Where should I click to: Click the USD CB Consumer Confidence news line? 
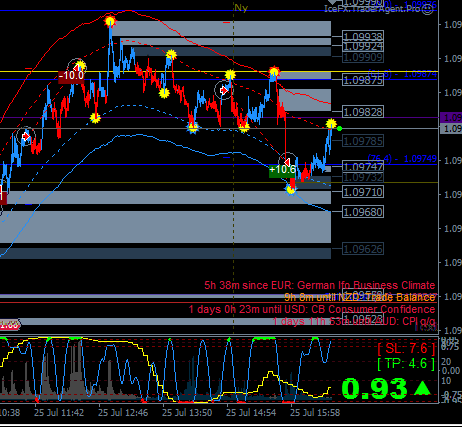tap(312, 309)
